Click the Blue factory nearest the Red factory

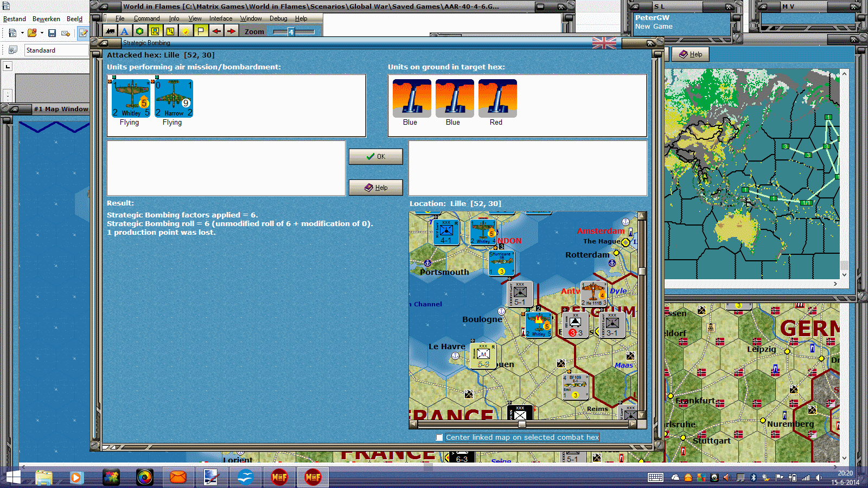coord(455,98)
